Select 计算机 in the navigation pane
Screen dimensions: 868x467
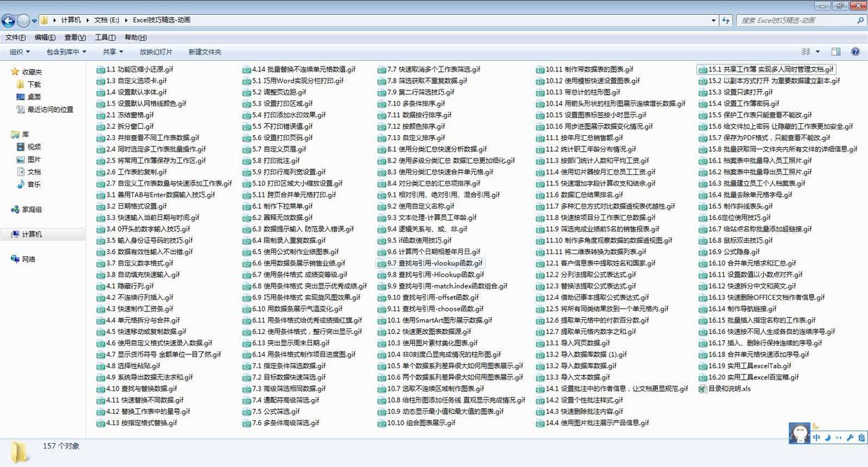(31, 235)
